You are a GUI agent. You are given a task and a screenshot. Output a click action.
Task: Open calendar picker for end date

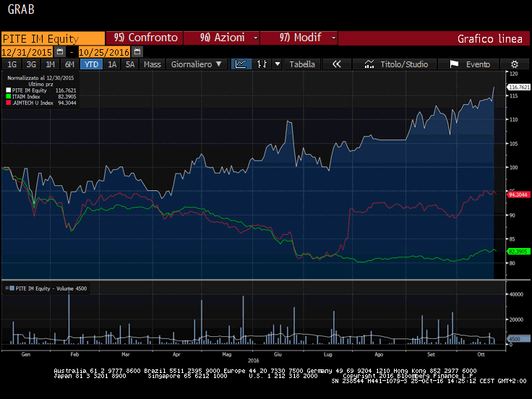(137, 52)
